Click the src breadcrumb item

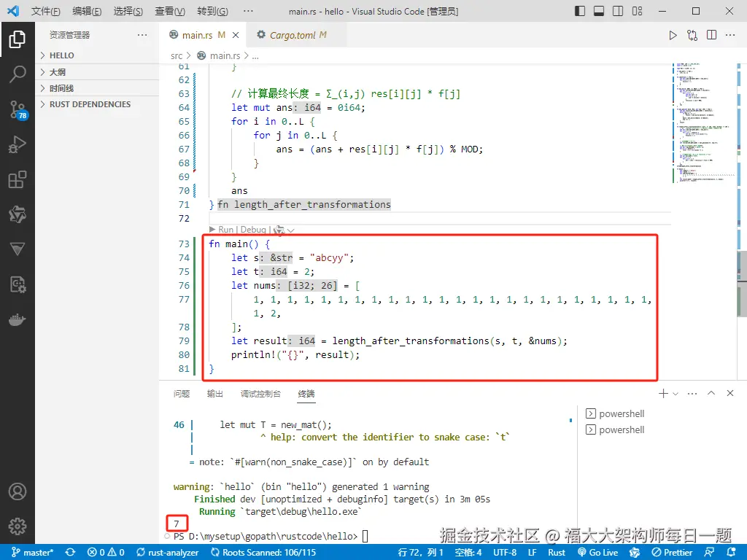point(177,55)
